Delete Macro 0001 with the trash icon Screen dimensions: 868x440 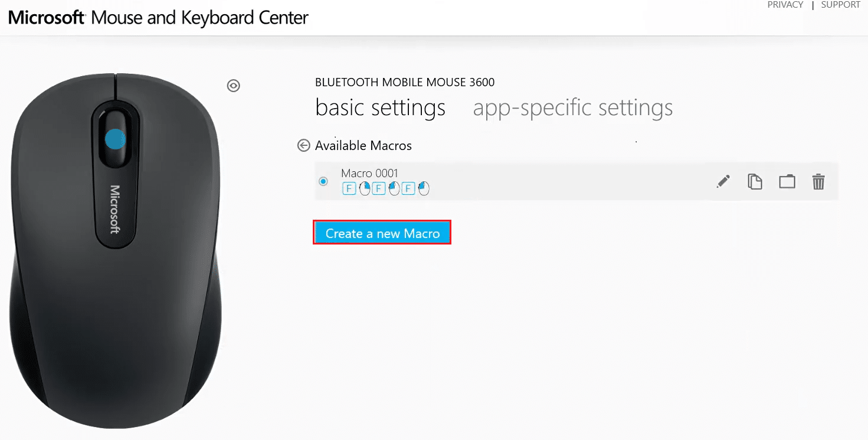point(818,181)
